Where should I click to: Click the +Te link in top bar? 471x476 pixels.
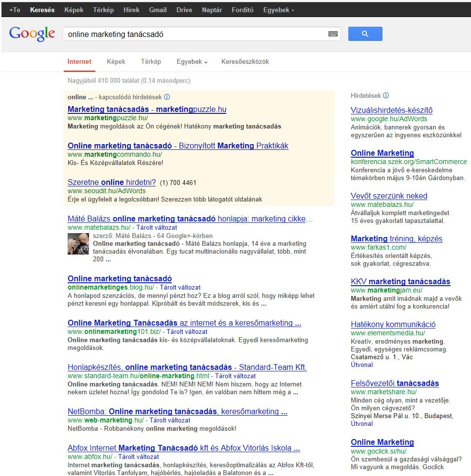(x=15, y=10)
